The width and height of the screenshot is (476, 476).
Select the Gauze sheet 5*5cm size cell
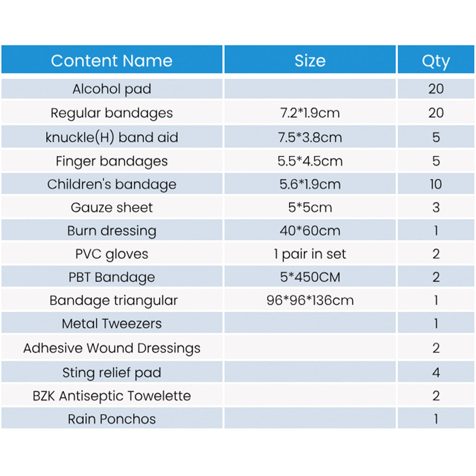coord(310,207)
